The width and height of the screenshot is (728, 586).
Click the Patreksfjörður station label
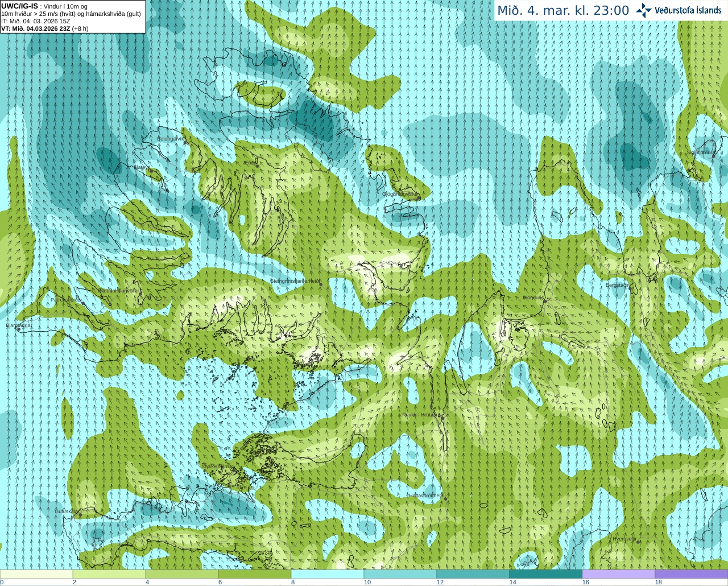(x=67, y=299)
